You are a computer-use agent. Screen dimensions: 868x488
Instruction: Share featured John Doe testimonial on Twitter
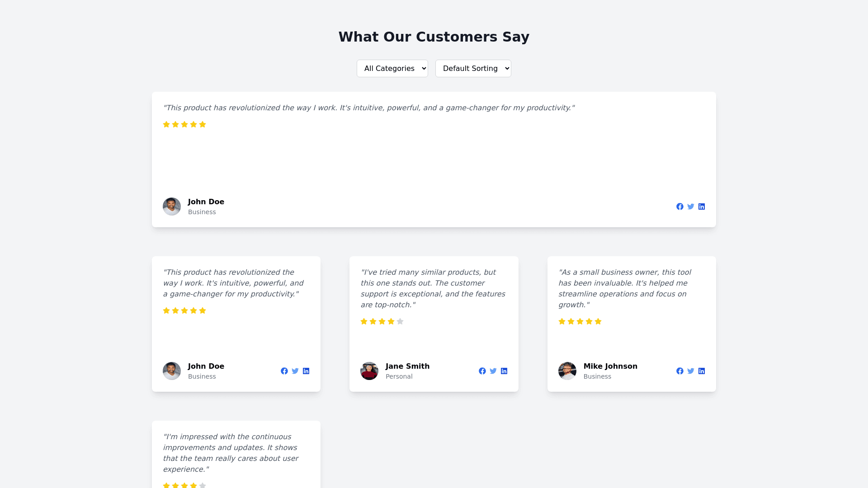pyautogui.click(x=691, y=206)
